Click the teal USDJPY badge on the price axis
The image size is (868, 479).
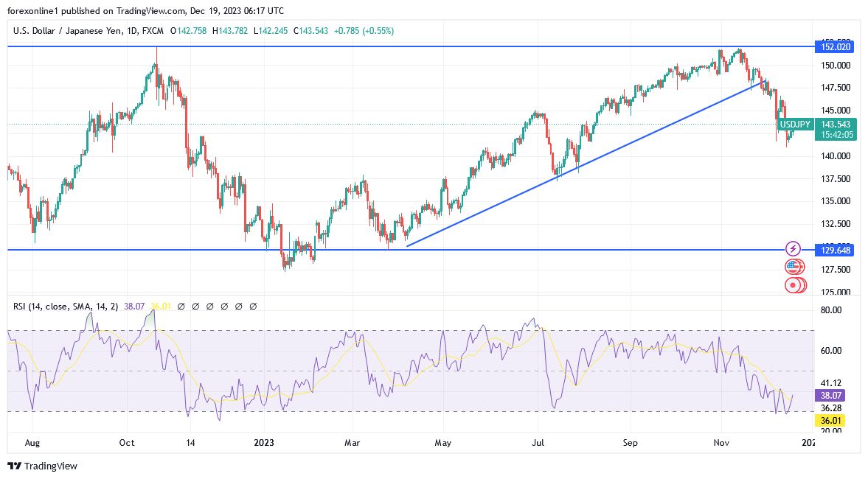point(794,125)
